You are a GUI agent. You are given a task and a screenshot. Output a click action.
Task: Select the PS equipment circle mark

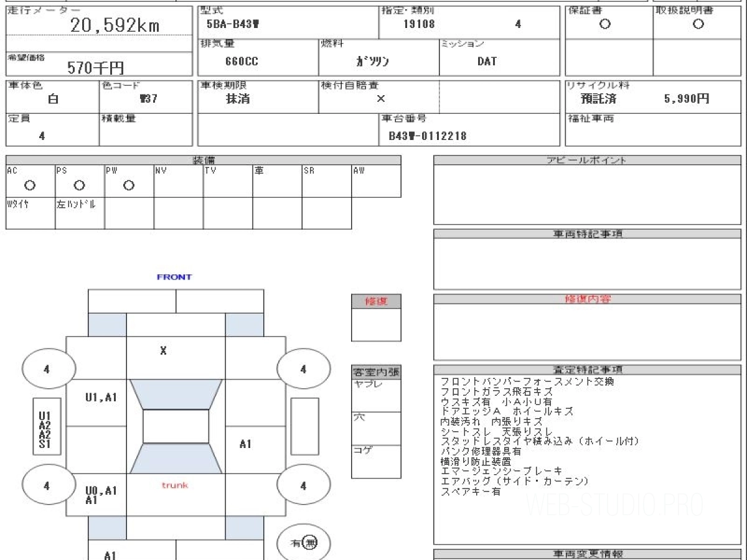(79, 185)
